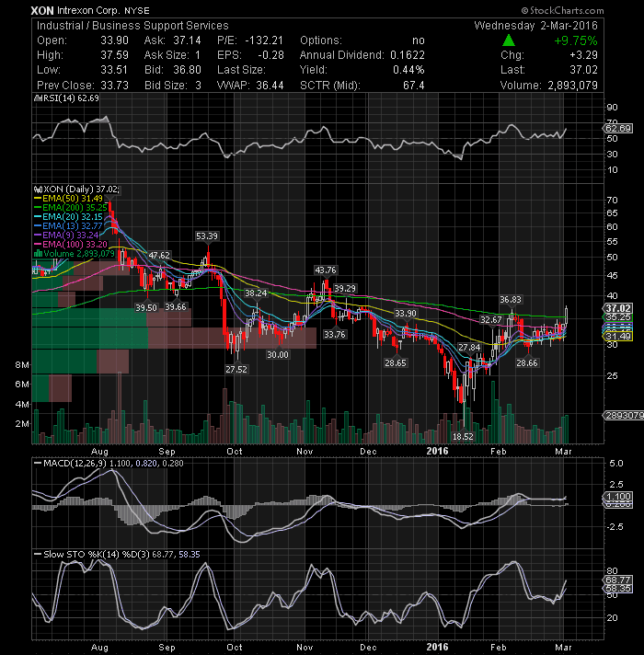Select the 39.66 low annotation

[176, 306]
